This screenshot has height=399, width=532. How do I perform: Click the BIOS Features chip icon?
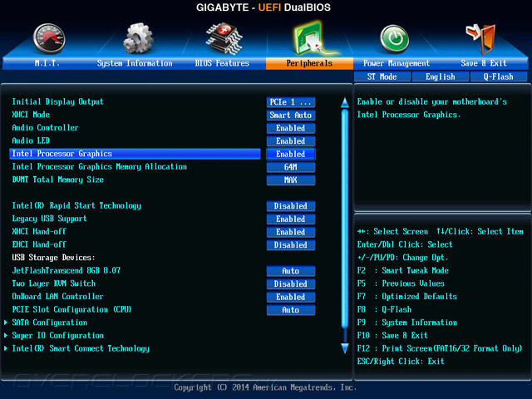[x=224, y=39]
